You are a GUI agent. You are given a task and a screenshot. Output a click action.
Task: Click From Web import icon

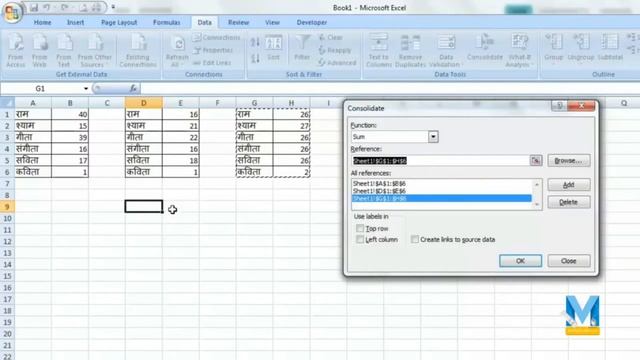(40, 51)
